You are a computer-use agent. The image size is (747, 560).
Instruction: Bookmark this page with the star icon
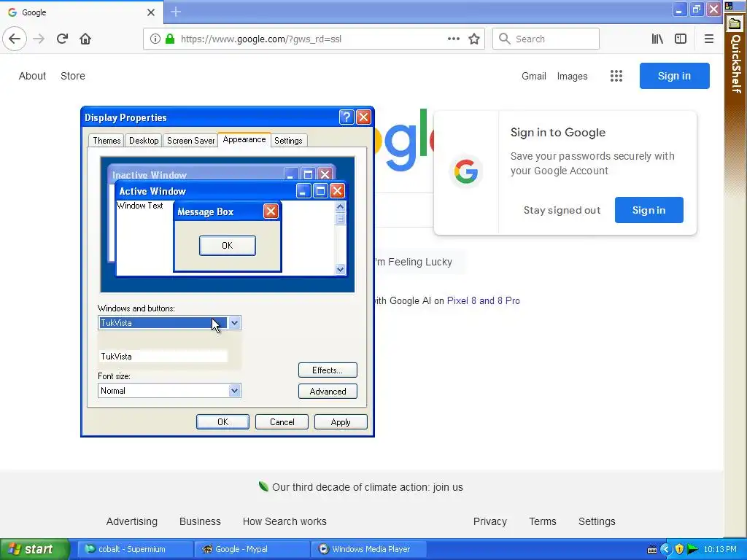pos(474,39)
